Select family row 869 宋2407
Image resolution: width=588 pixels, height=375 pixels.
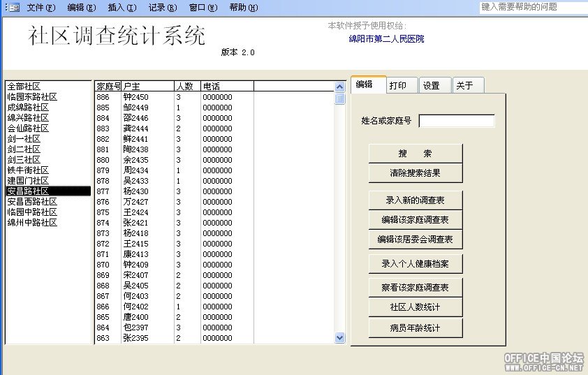(214, 275)
